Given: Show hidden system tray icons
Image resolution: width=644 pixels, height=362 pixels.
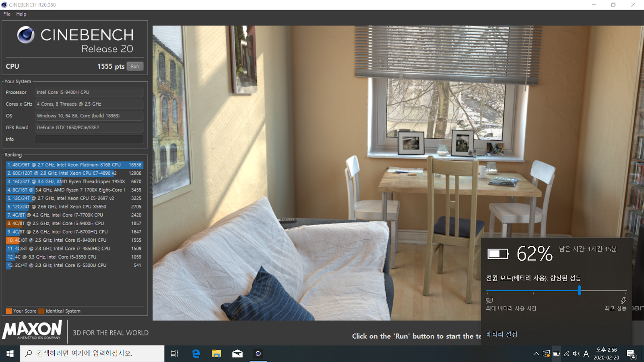Looking at the screenshot, I should tap(536, 354).
